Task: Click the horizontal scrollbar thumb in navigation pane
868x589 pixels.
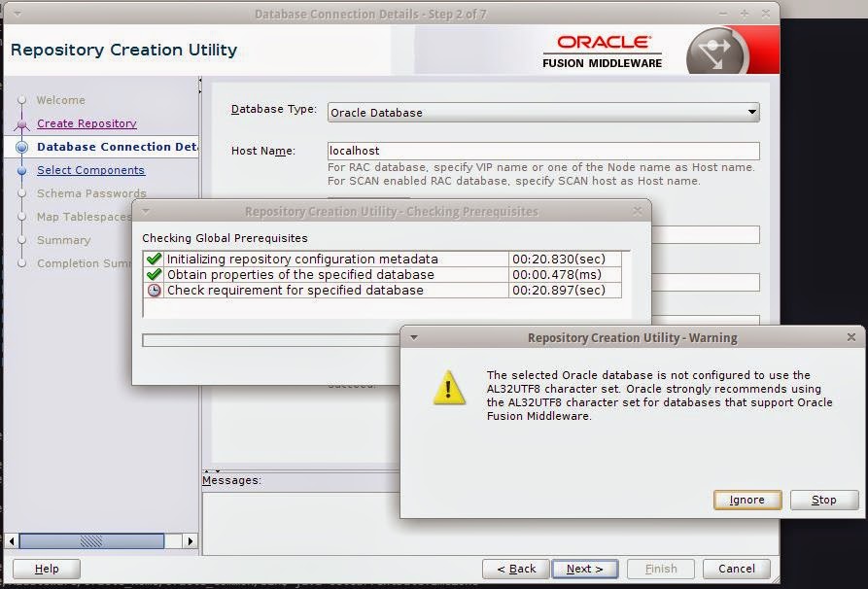Action: point(91,540)
